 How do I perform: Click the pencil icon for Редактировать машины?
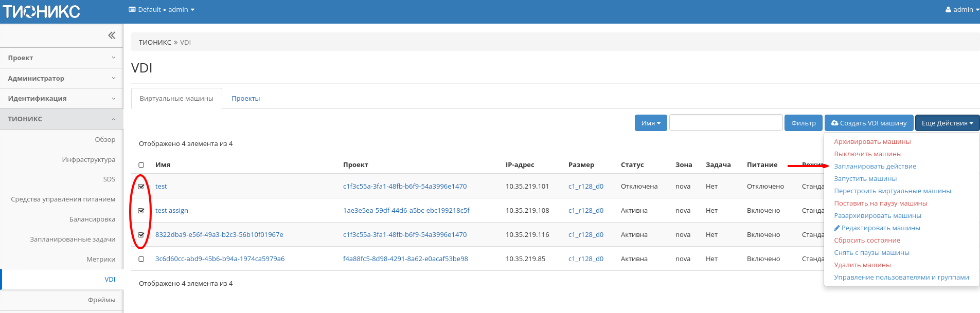pyautogui.click(x=837, y=228)
